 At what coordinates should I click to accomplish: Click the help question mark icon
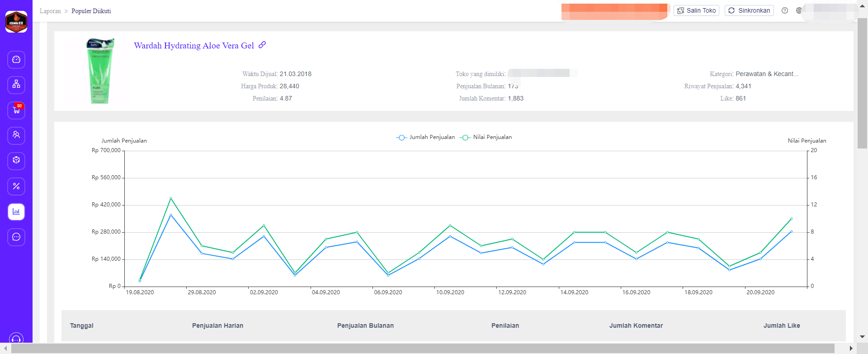click(x=785, y=10)
